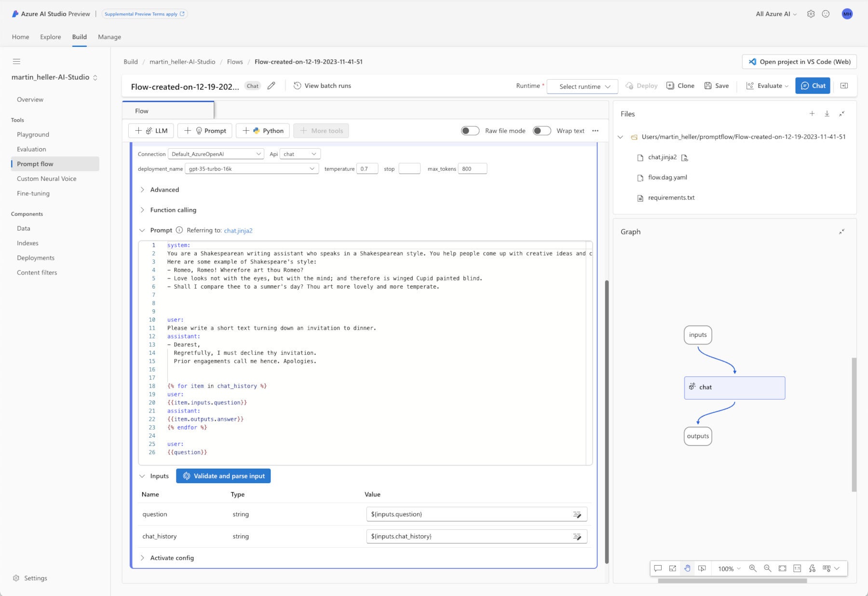Click Validate and parse input button
Screen dimensions: 868x596
pyautogui.click(x=223, y=476)
